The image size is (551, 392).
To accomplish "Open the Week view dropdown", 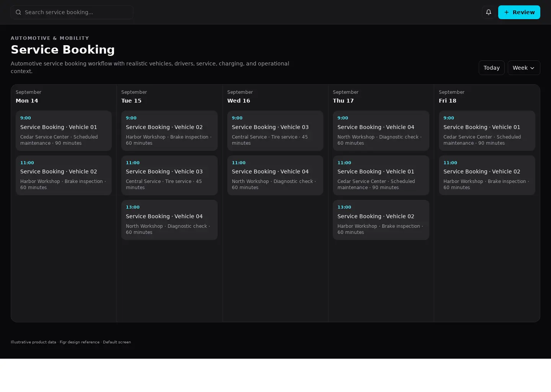I will pos(524,68).
